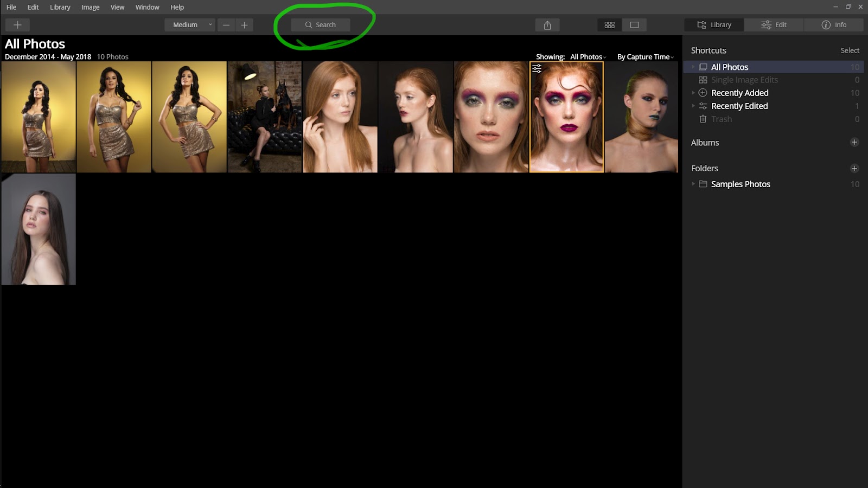The height and width of the screenshot is (488, 868).
Task: Click the edited-adjustments icon on selected photo
Action: click(x=537, y=69)
